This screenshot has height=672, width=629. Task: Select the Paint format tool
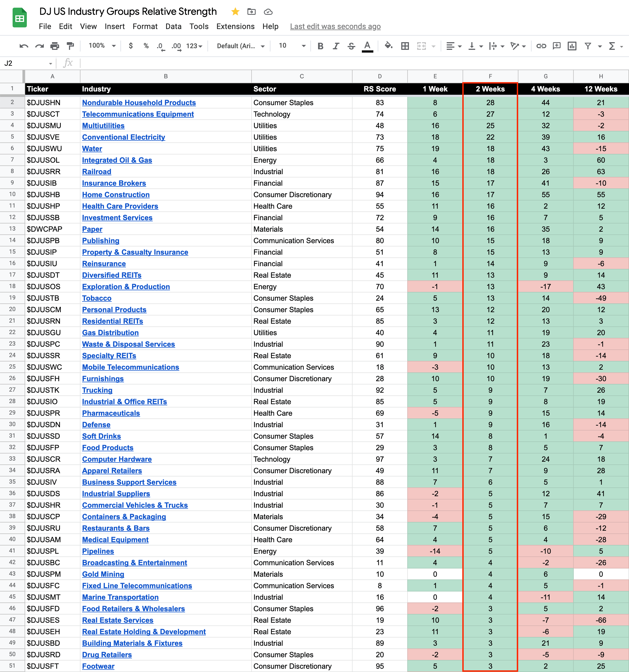point(70,46)
